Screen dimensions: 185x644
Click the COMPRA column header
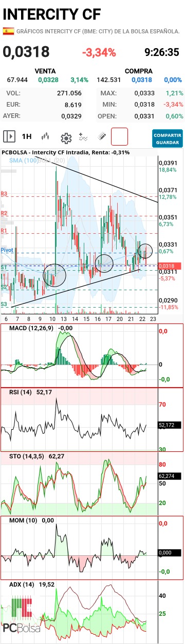[x=138, y=71]
